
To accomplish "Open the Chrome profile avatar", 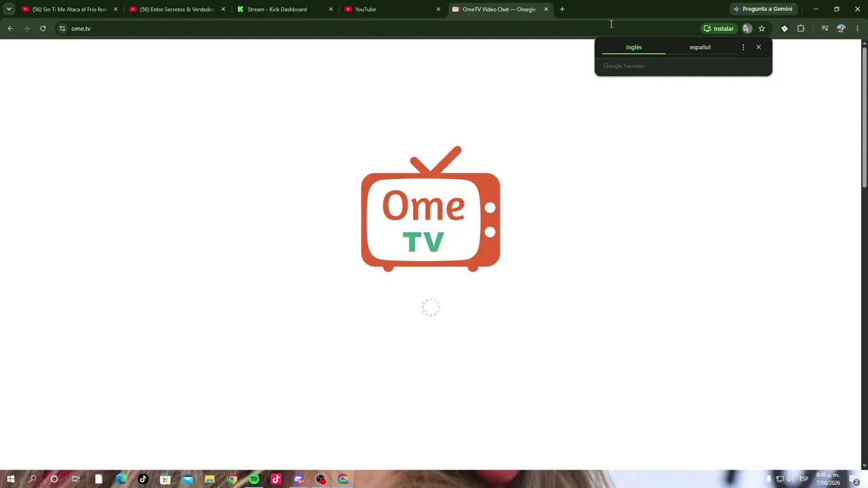I will pyautogui.click(x=841, y=28).
